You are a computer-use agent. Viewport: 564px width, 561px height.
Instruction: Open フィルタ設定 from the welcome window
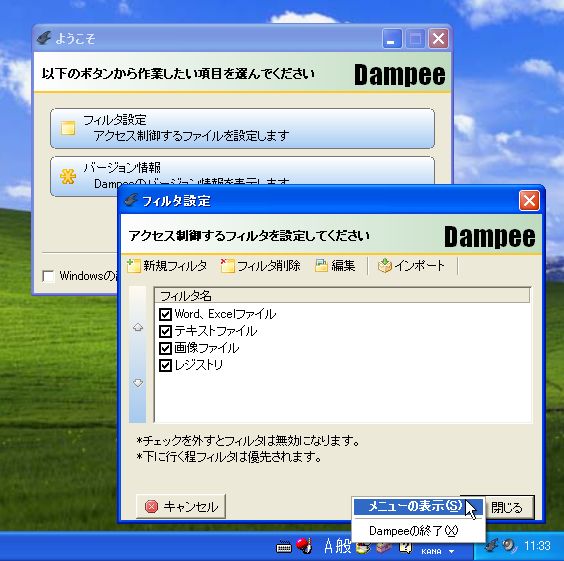[242, 128]
